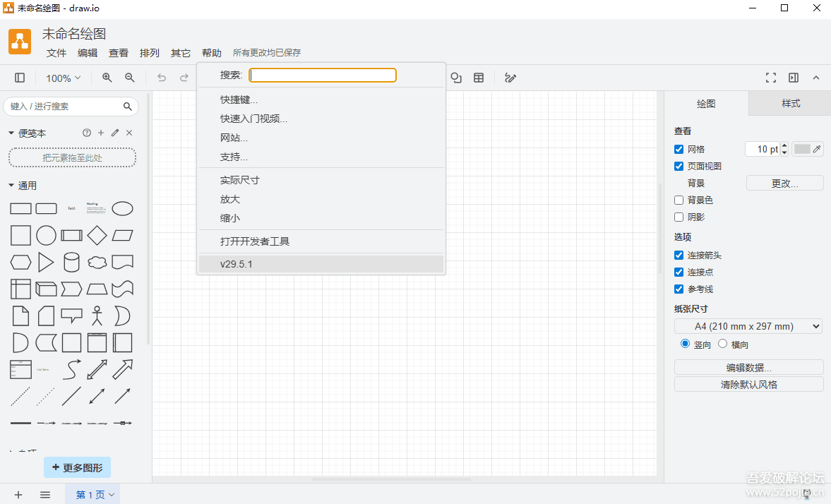Open the A4 paper size dropdown
831x504 pixels.
coord(748,326)
